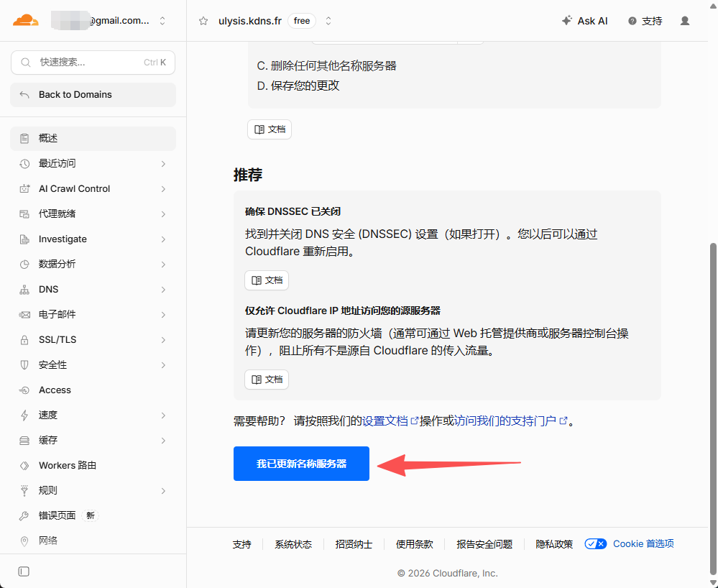
Task: Click the 速度 lightning bolt icon
Action: tap(24, 415)
